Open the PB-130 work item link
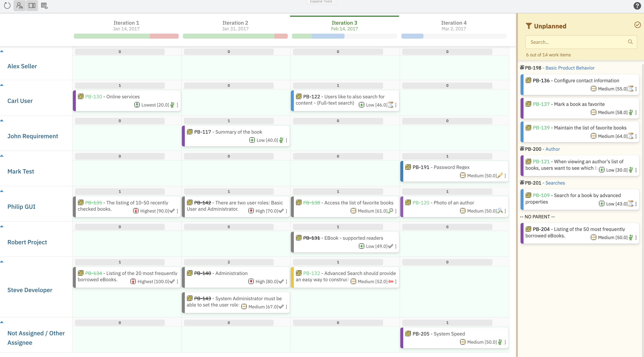Screen dimensions: 644x357 coord(94,96)
